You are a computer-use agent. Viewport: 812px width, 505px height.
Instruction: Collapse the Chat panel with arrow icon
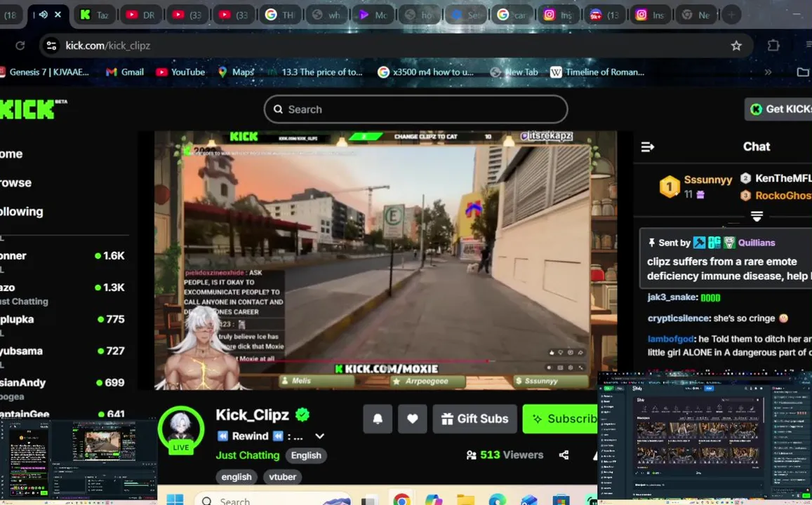point(647,147)
